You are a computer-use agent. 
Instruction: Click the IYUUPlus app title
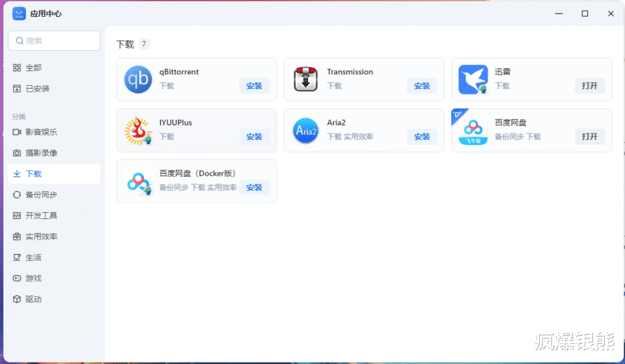[176, 122]
